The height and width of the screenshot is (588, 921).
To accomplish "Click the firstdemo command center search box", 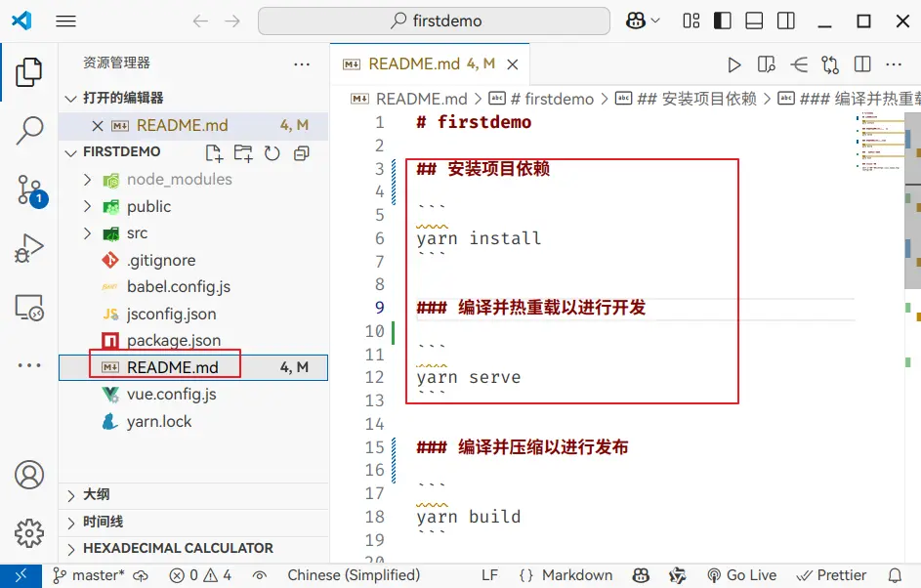I will 434,21.
